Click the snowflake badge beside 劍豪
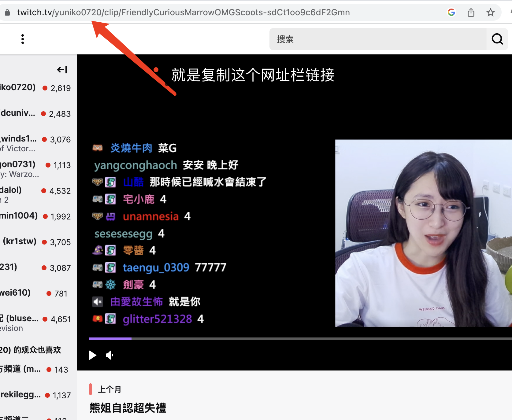This screenshot has height=420, width=512. tap(110, 285)
